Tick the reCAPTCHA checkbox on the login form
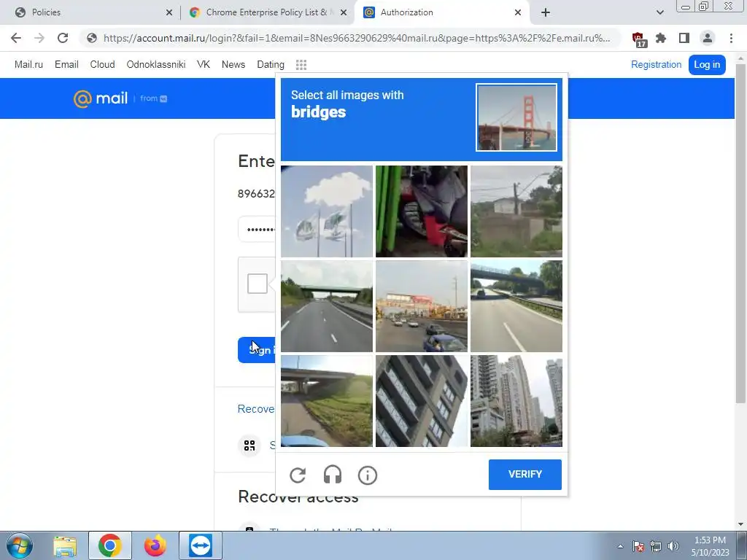The image size is (747, 560). pyautogui.click(x=258, y=284)
